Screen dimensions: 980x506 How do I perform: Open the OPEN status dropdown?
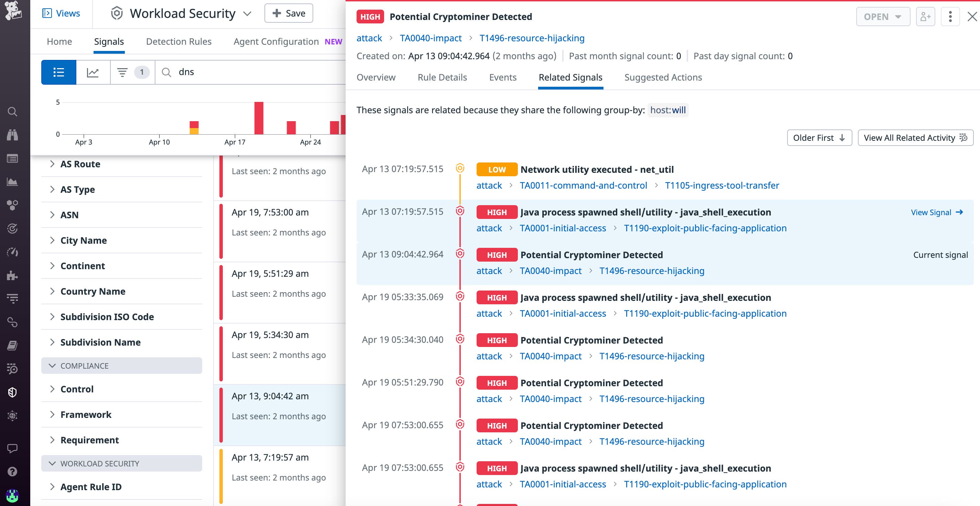point(883,17)
